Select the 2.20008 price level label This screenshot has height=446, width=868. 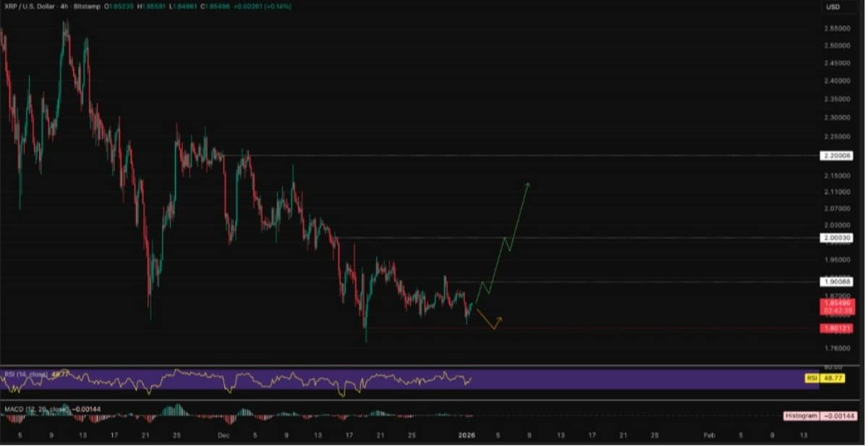tap(838, 156)
